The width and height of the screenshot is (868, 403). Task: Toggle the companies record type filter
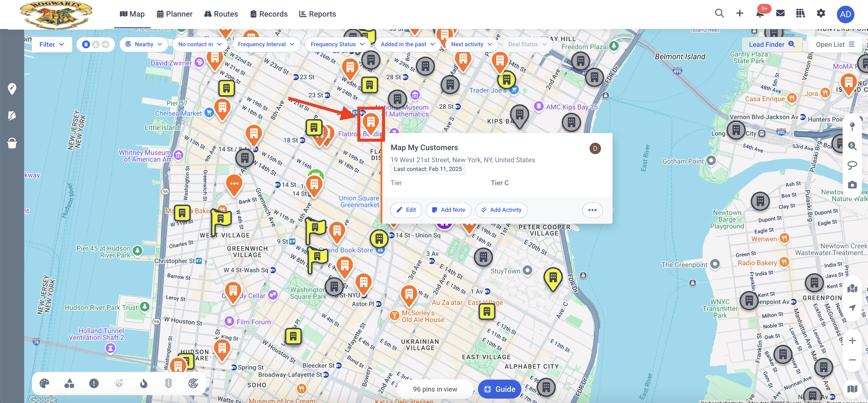[x=86, y=44]
